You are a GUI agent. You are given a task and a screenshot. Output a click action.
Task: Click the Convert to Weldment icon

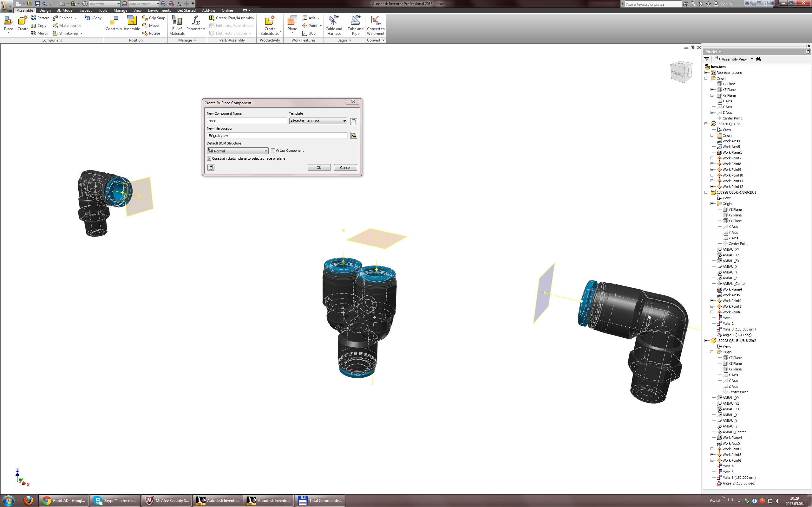pos(376,21)
